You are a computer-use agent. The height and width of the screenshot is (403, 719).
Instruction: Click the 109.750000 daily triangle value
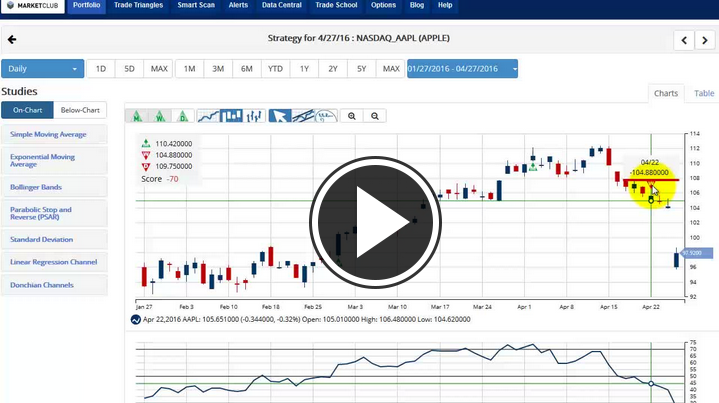coord(174,166)
